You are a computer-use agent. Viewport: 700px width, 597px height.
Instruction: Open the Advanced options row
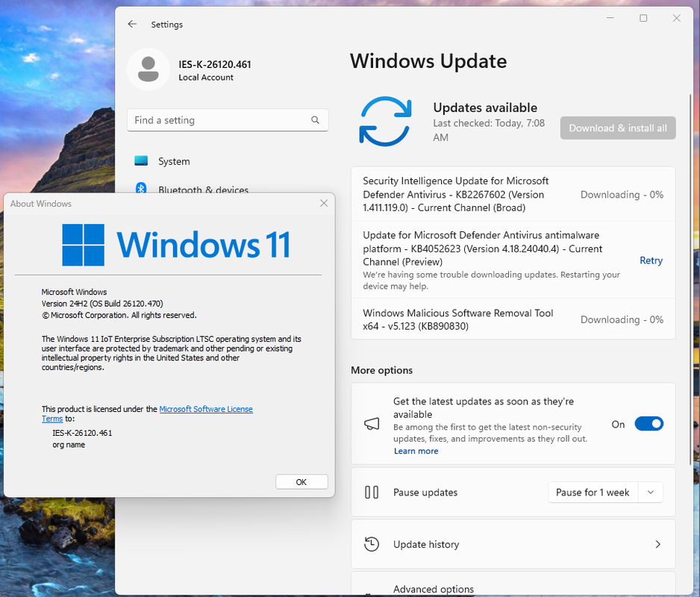(x=513, y=584)
